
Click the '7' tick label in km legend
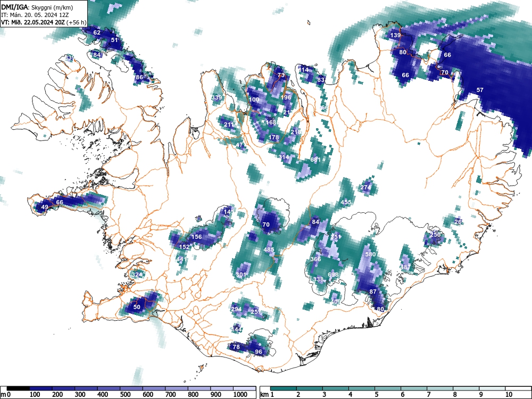[x=429, y=395]
